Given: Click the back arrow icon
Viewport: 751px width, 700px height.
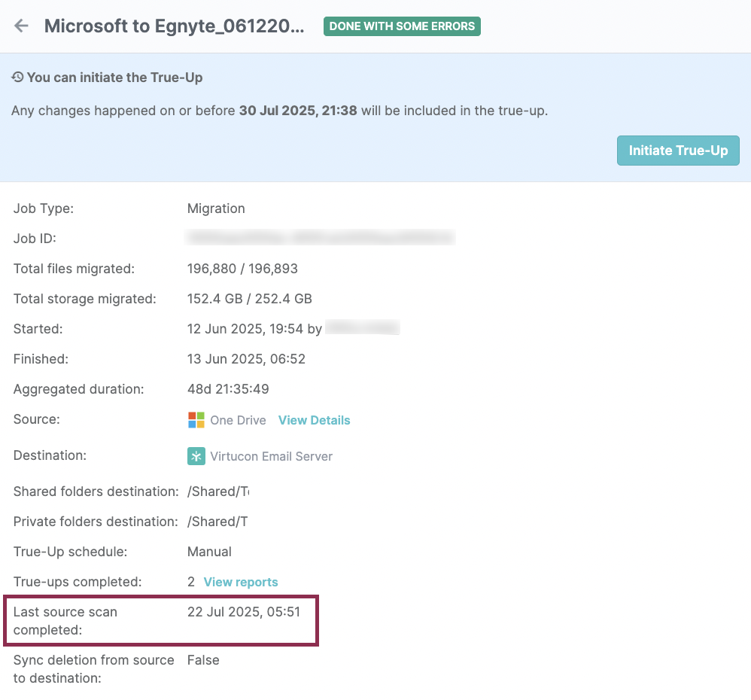Looking at the screenshot, I should tap(21, 26).
